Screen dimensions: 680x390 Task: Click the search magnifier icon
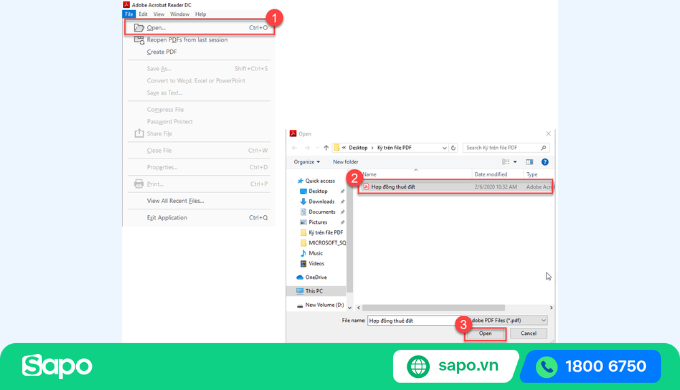click(x=543, y=148)
